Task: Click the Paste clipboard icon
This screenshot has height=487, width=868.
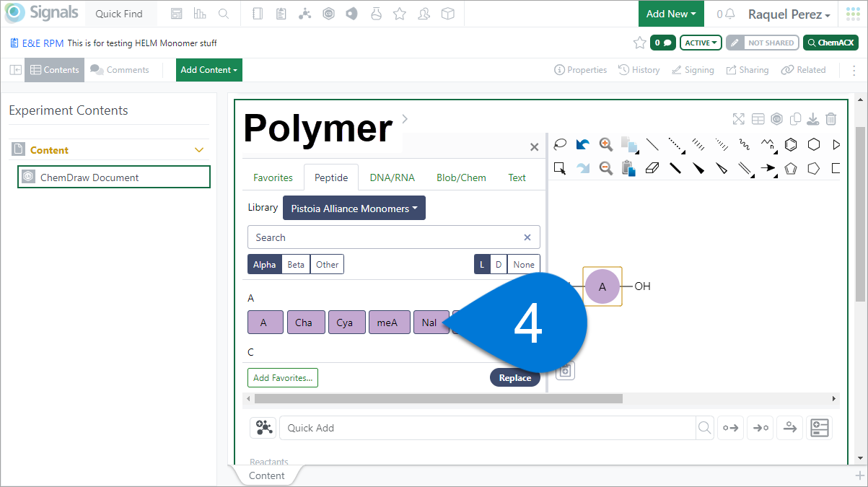Action: click(629, 168)
